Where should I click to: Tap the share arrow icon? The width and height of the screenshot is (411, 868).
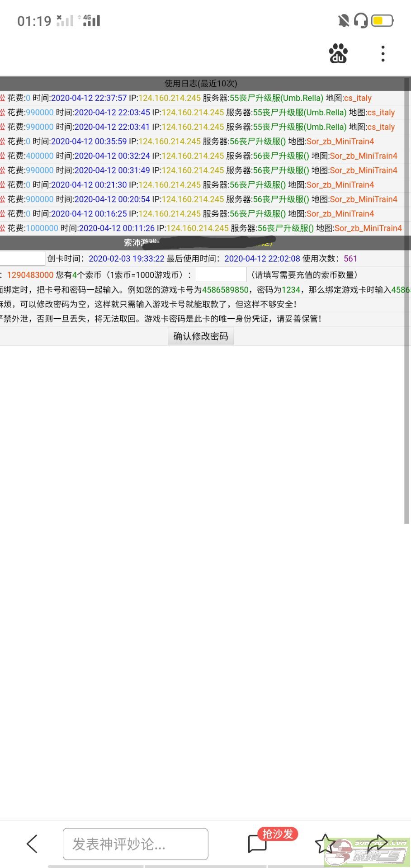point(377,843)
